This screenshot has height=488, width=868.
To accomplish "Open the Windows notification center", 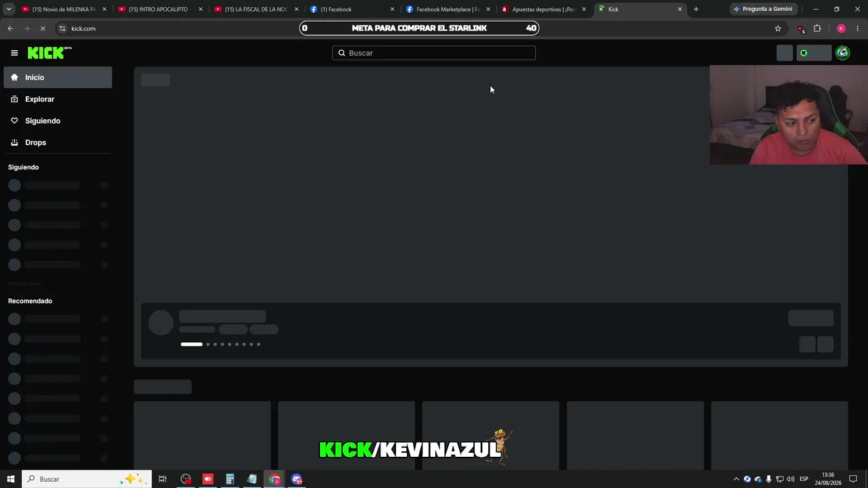I will coord(853,479).
